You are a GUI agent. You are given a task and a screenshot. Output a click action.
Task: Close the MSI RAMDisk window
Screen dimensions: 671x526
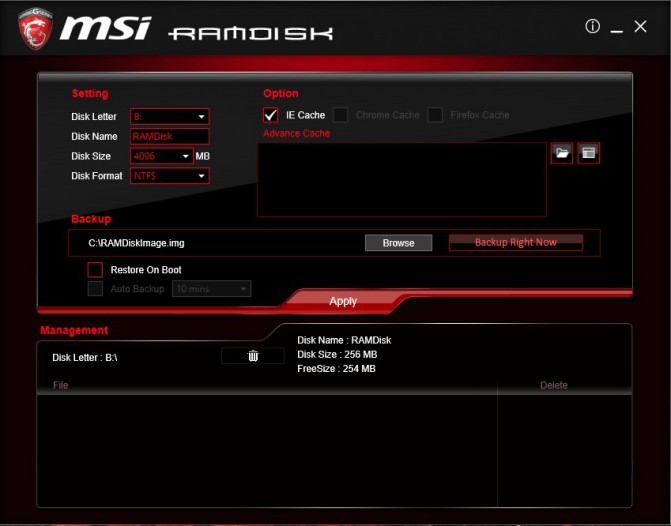641,27
